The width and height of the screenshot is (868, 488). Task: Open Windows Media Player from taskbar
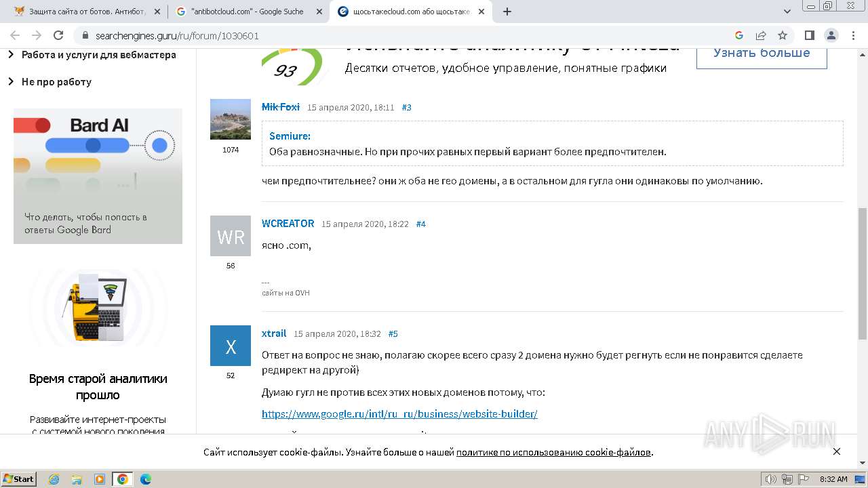coord(100,479)
